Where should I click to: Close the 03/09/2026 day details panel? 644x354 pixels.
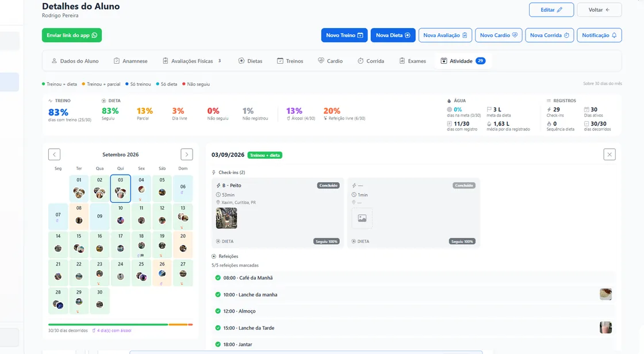609,155
